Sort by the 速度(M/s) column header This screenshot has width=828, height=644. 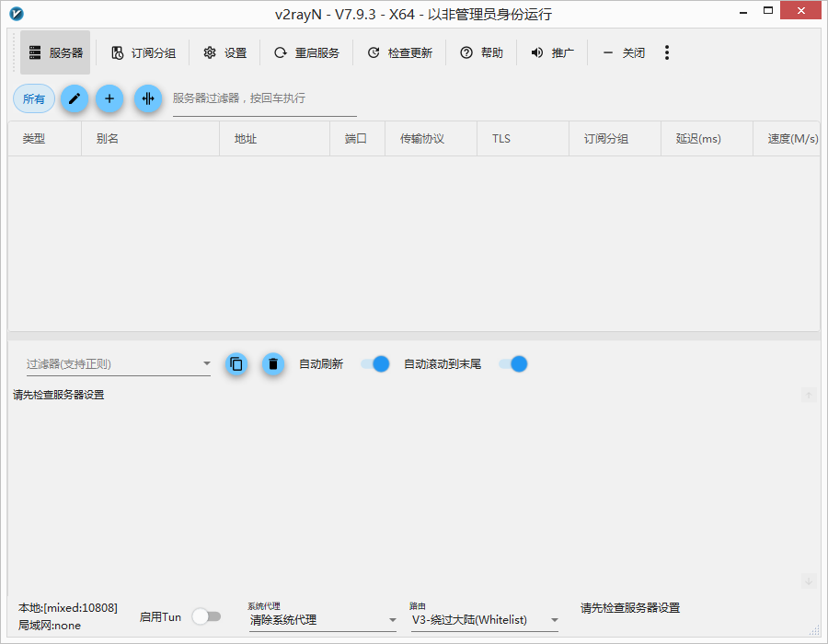pyautogui.click(x=787, y=139)
